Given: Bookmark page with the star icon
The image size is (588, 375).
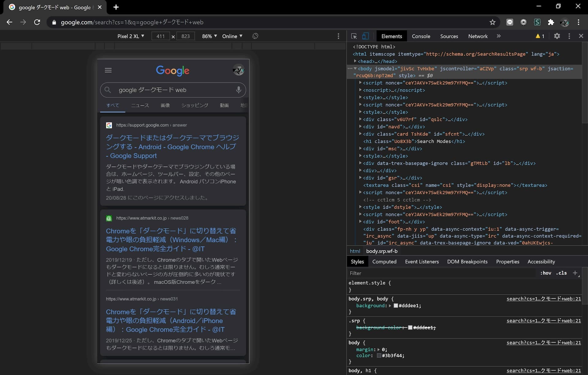Looking at the screenshot, I should [492, 22].
